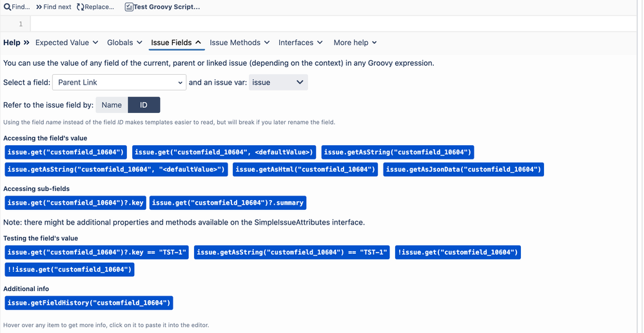The width and height of the screenshot is (644, 333).
Task: Insert issue.get("customfield_10604") snippet
Action: pos(66,152)
